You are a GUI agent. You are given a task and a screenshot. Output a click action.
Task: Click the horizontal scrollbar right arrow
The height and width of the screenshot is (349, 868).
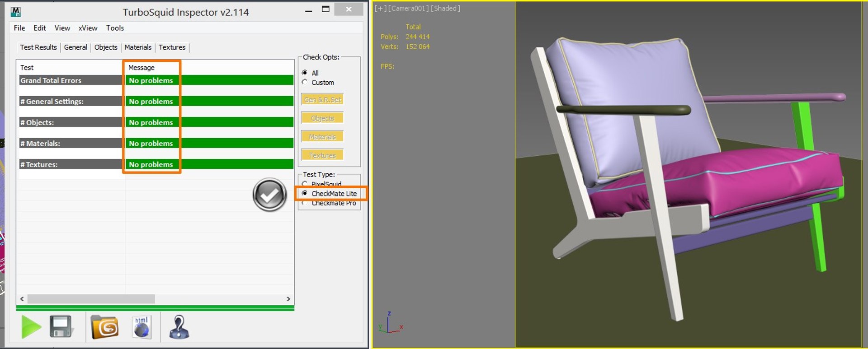(288, 299)
